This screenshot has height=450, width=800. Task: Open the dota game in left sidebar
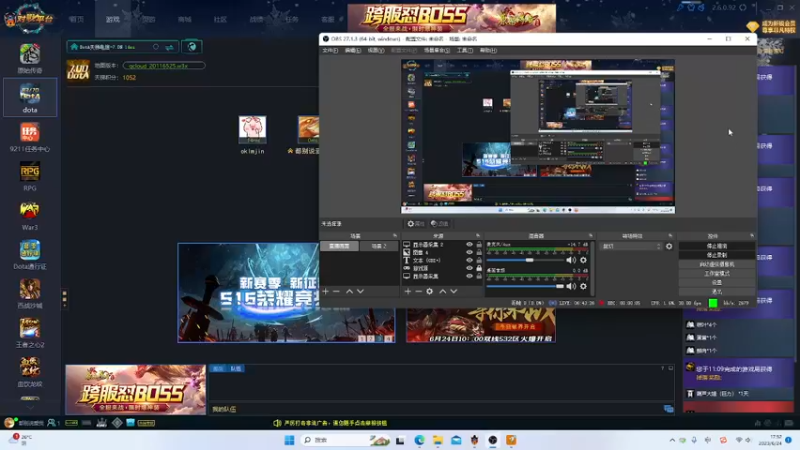(30, 97)
